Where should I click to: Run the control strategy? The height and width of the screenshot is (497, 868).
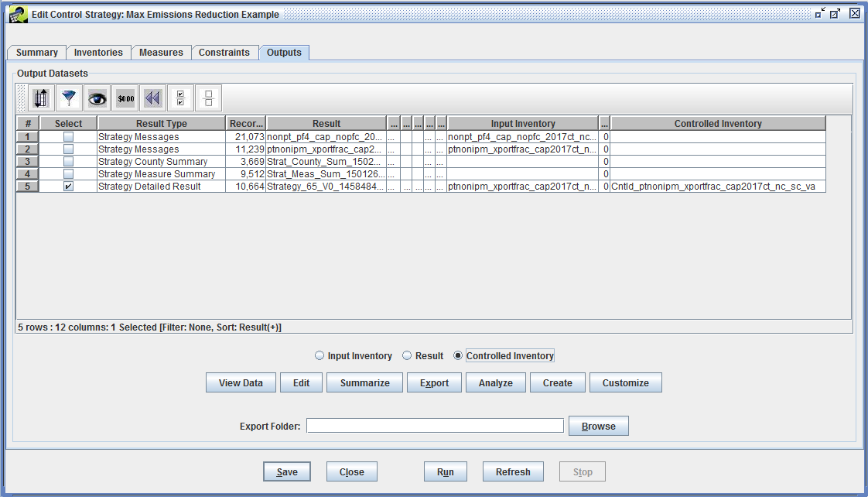point(445,471)
